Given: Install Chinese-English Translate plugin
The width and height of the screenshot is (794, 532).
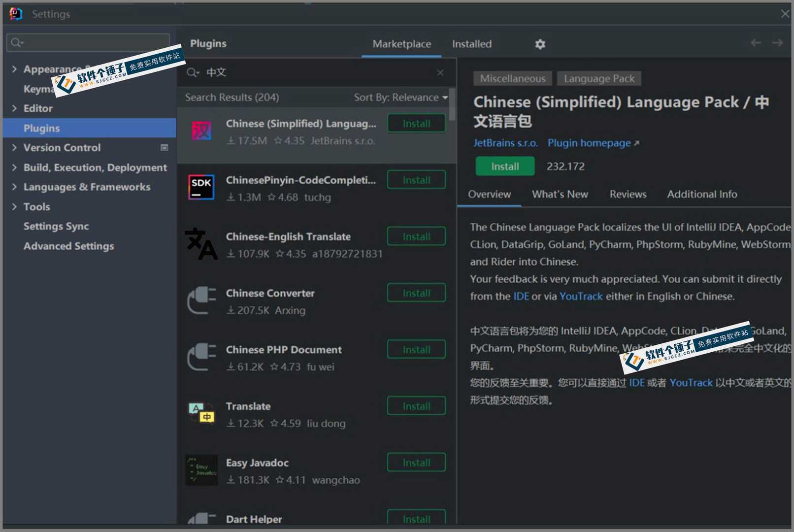Looking at the screenshot, I should tap(416, 236).
